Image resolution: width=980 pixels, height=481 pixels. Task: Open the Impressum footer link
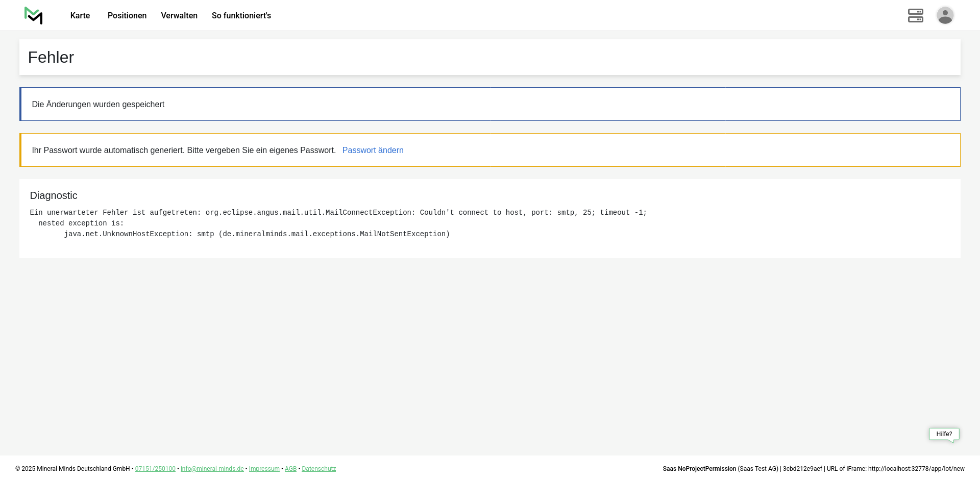coord(264,469)
